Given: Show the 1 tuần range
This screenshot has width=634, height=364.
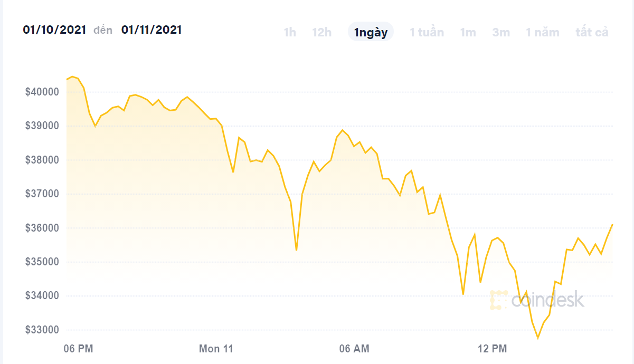Looking at the screenshot, I should [427, 32].
